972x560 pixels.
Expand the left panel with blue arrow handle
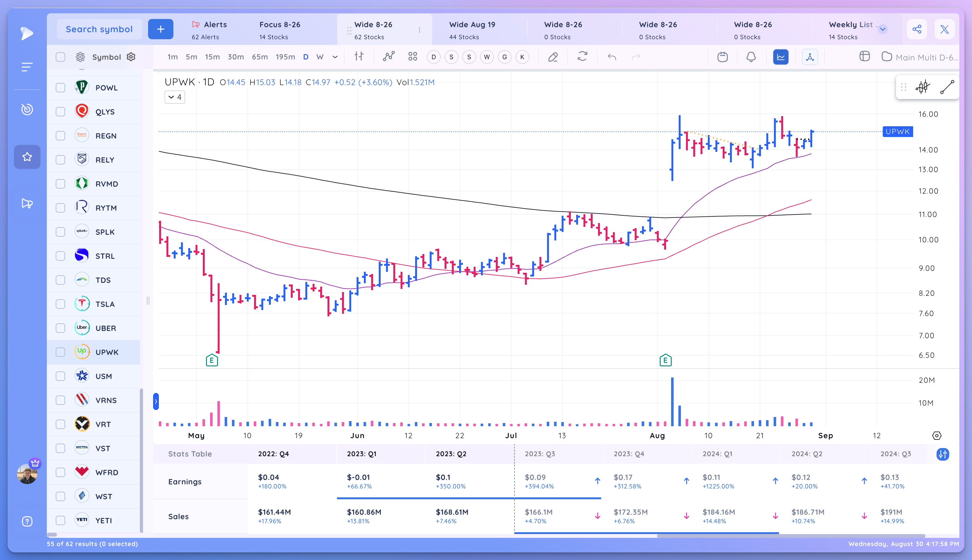(156, 401)
